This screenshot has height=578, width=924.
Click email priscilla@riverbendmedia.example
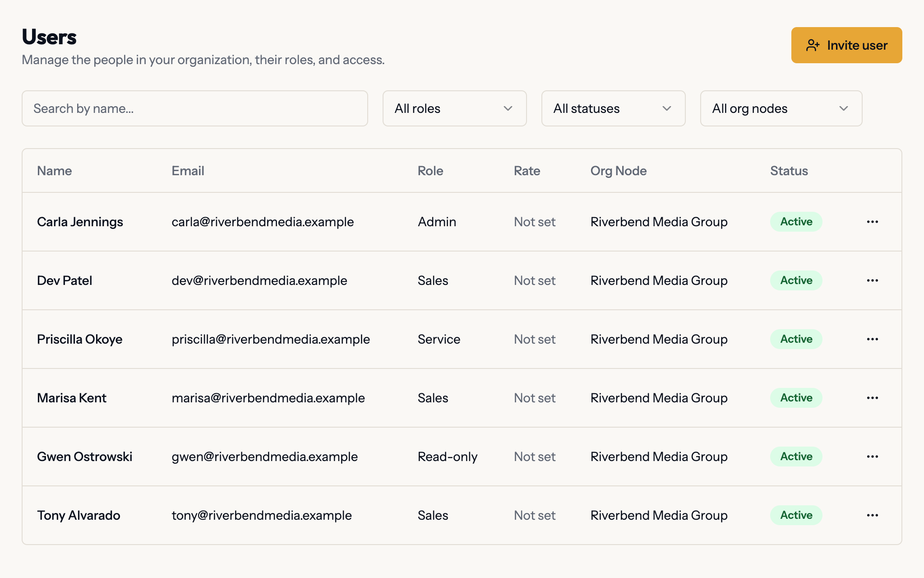coord(271,339)
